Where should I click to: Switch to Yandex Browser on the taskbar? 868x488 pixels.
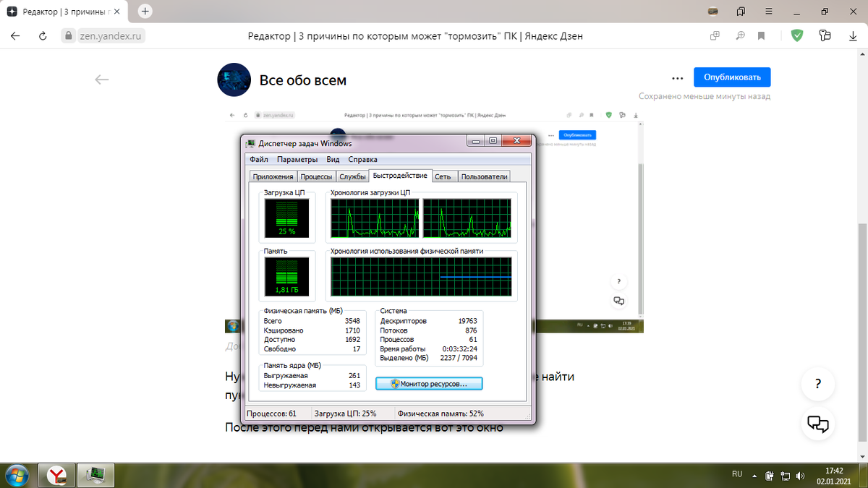point(57,475)
